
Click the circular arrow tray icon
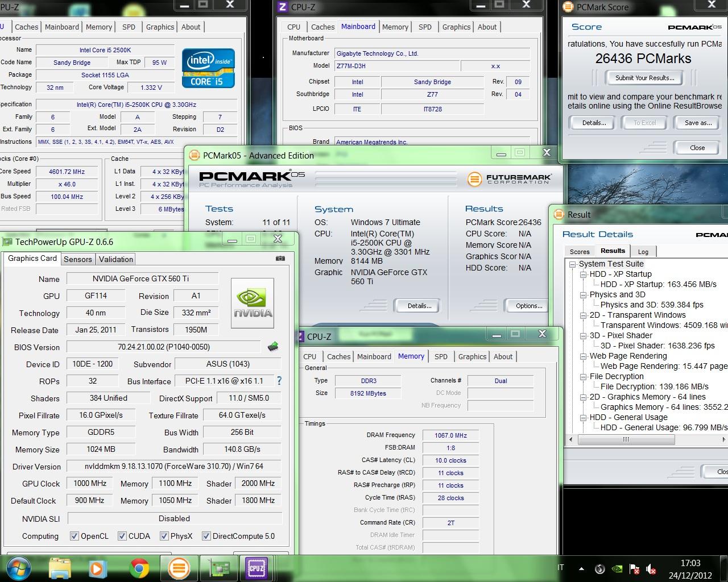coord(599,568)
